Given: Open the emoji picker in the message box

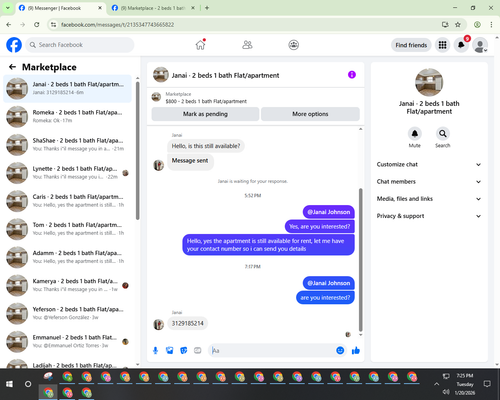Looking at the screenshot, I should [x=340, y=350].
